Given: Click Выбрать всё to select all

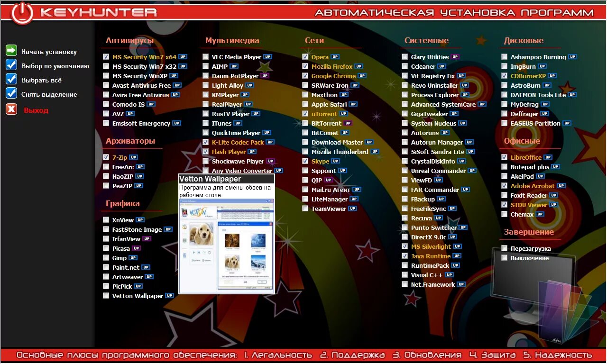Looking at the screenshot, I should 41,81.
